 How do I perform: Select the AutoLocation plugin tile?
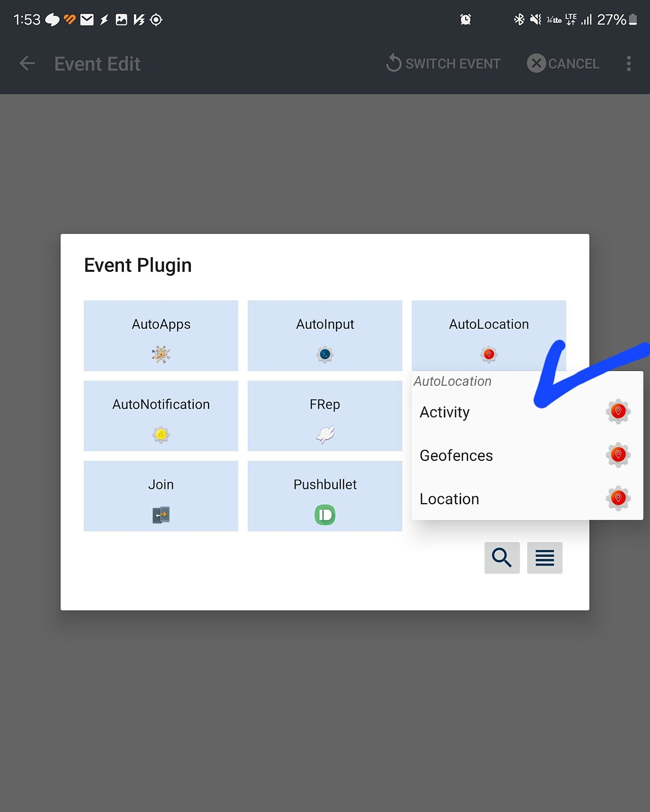pyautogui.click(x=489, y=335)
